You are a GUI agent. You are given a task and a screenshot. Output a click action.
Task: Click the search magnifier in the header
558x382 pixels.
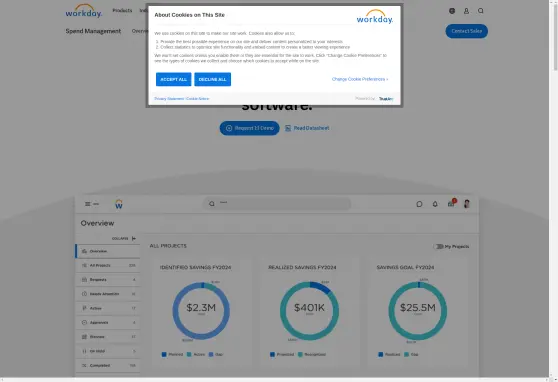[x=481, y=11]
